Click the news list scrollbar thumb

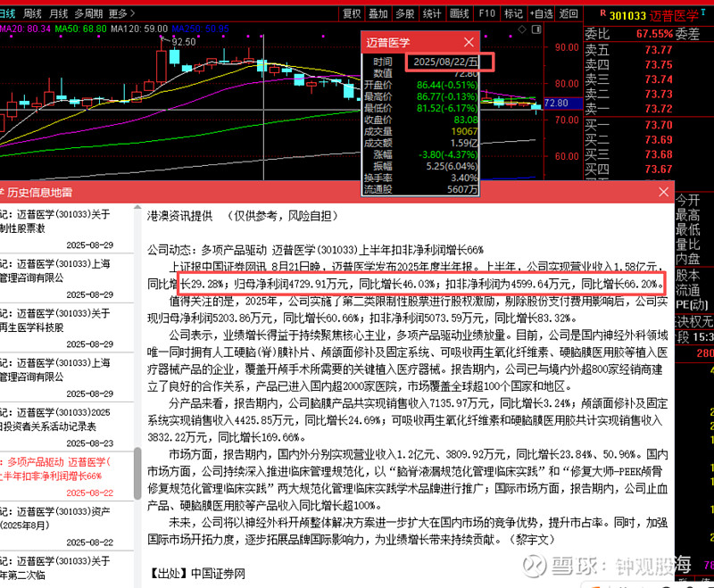[x=137, y=473]
